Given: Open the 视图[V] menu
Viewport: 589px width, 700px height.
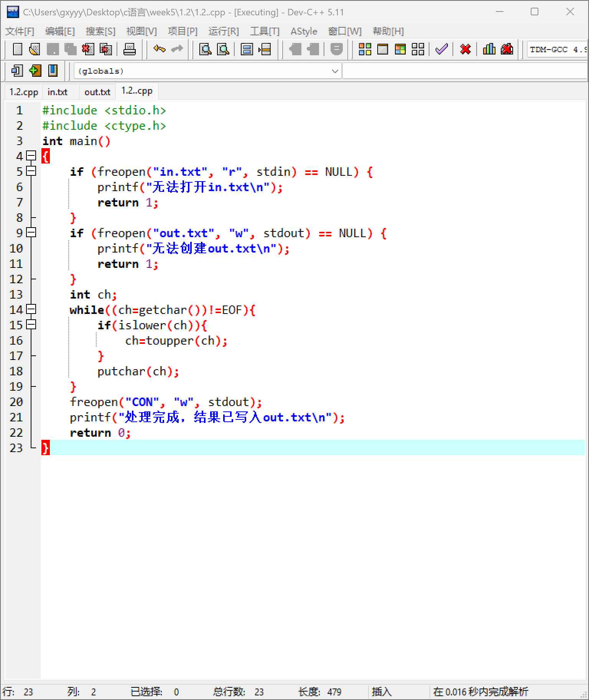Looking at the screenshot, I should coord(141,31).
